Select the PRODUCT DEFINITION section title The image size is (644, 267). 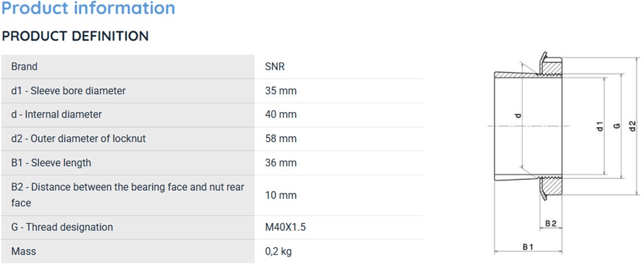pos(75,36)
